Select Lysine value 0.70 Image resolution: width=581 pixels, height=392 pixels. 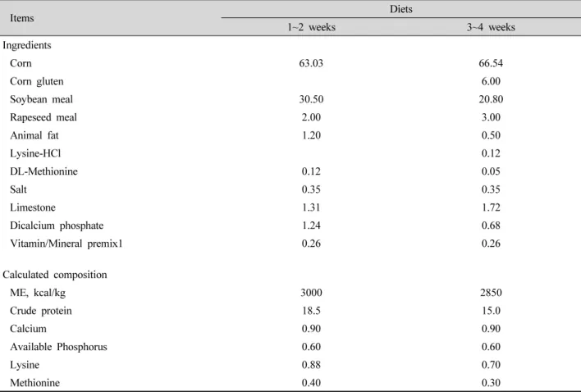tap(491, 365)
